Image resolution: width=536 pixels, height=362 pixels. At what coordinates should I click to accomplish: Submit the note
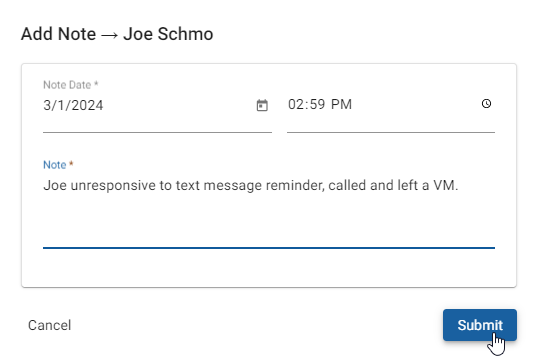pos(480,325)
